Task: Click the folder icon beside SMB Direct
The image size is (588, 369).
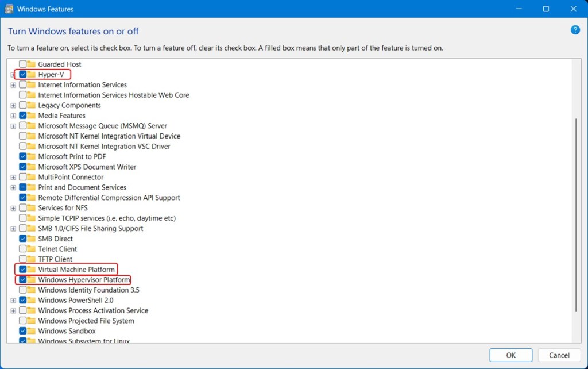Action: pyautogui.click(x=31, y=239)
